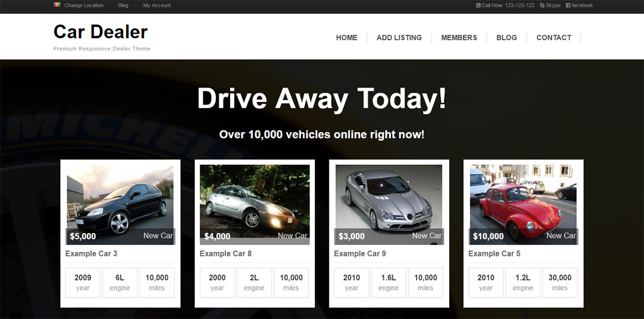The height and width of the screenshot is (319, 644).
Task: Open the Skype contact link
Action: click(550, 5)
